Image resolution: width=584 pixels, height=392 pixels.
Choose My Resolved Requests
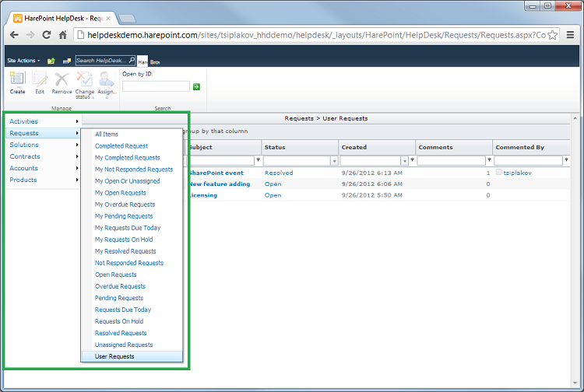pos(125,251)
